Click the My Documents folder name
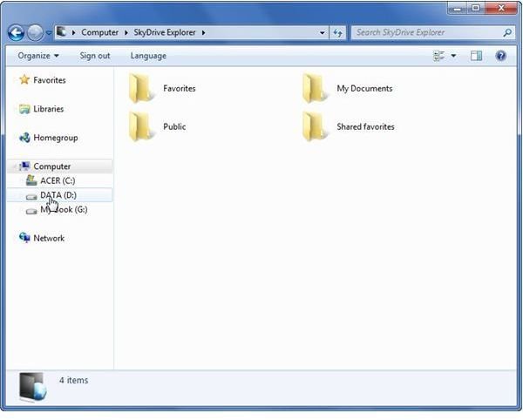The image size is (523, 420). 364,88
